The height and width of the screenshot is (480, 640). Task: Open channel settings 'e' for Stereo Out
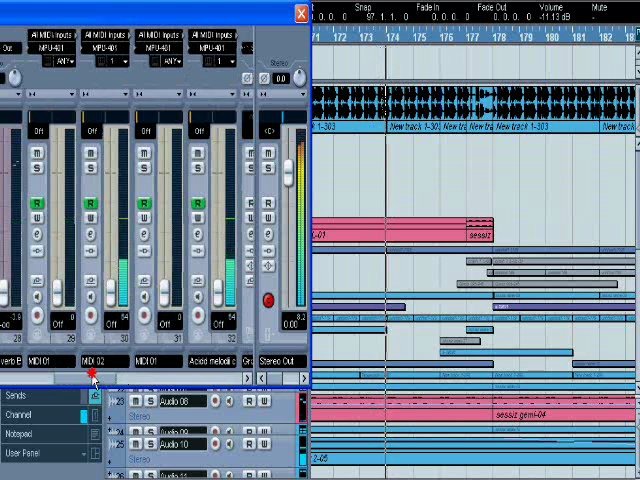click(268, 234)
